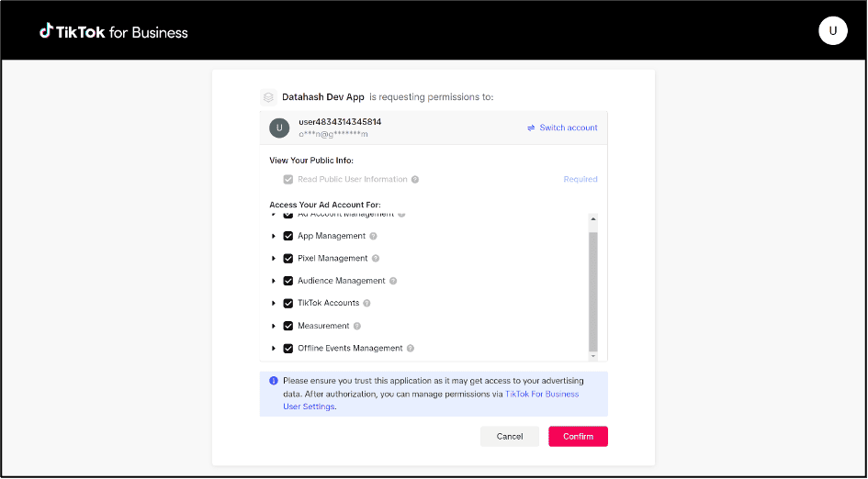Expand the TikTok Accounts permission group
The height and width of the screenshot is (479, 868).
(x=274, y=304)
